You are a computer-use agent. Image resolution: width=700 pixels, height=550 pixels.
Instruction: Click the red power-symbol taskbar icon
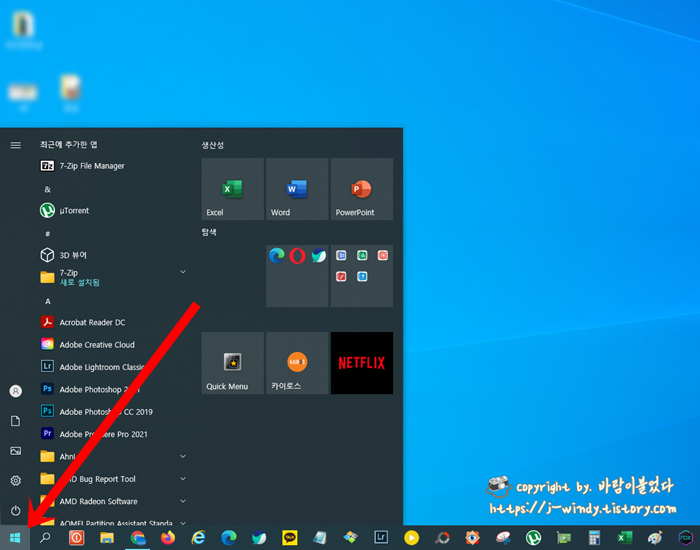click(x=76, y=538)
